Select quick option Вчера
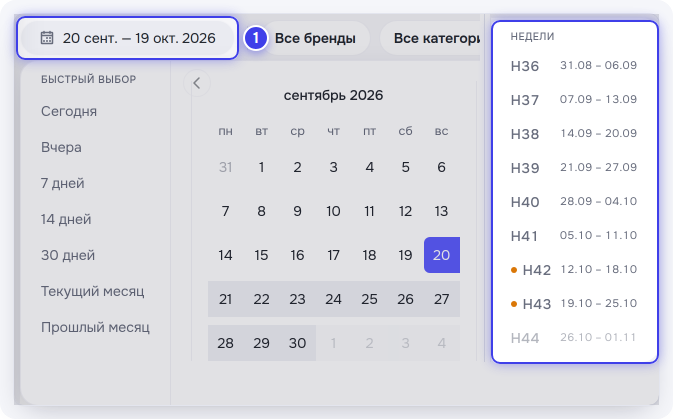Screen dimensions: 673x419 click(61, 147)
